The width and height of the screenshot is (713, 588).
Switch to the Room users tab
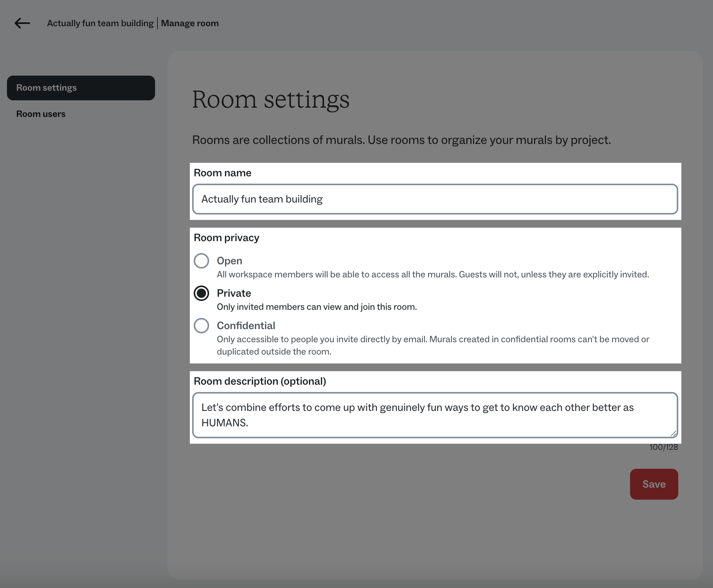[41, 114]
